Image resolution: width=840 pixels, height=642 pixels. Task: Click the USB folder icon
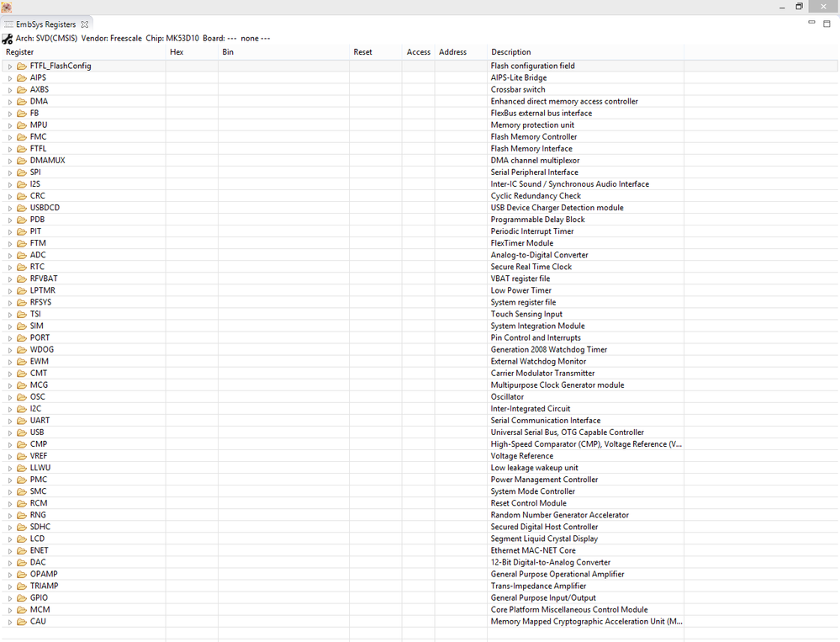click(x=21, y=432)
